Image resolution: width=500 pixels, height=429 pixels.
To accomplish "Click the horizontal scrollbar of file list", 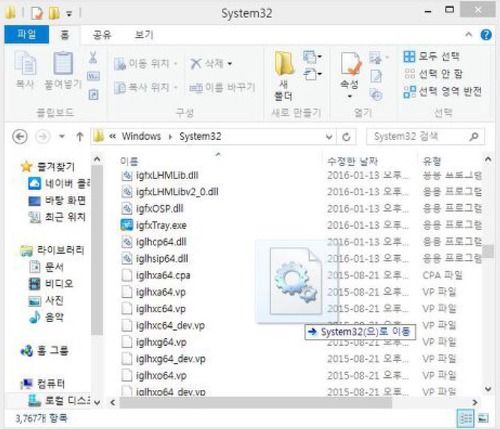I will pos(256,403).
